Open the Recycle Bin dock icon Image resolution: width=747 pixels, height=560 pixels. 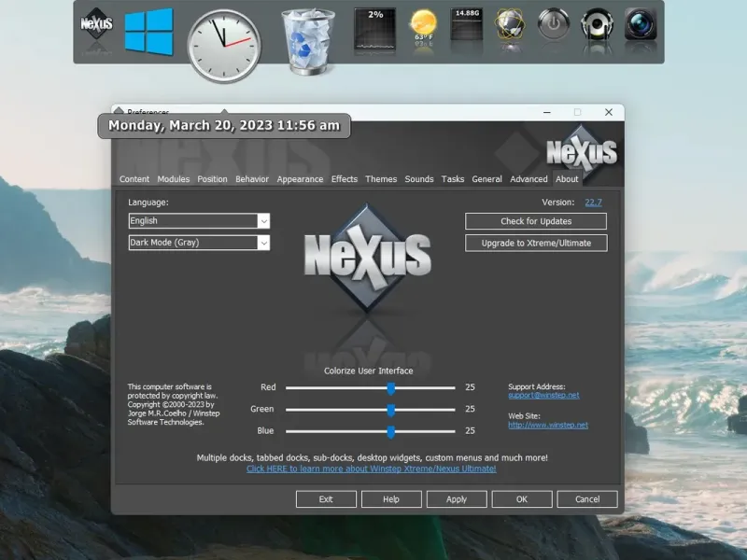tap(308, 41)
